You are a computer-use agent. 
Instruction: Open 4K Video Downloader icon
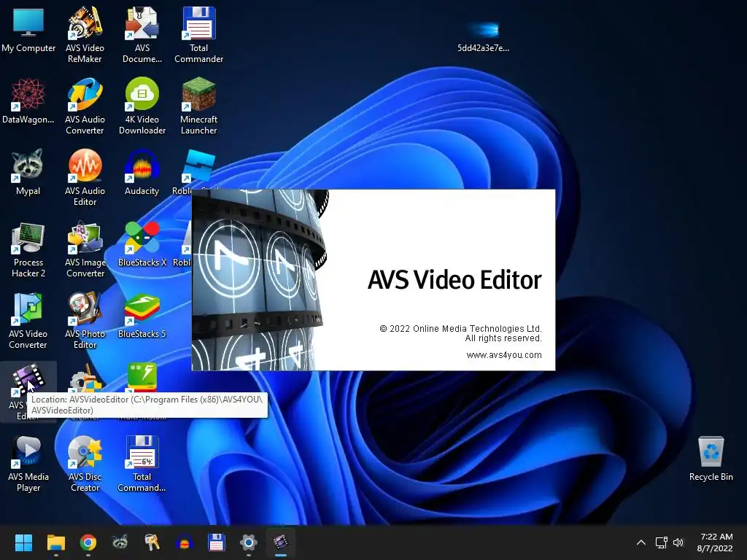(x=142, y=106)
